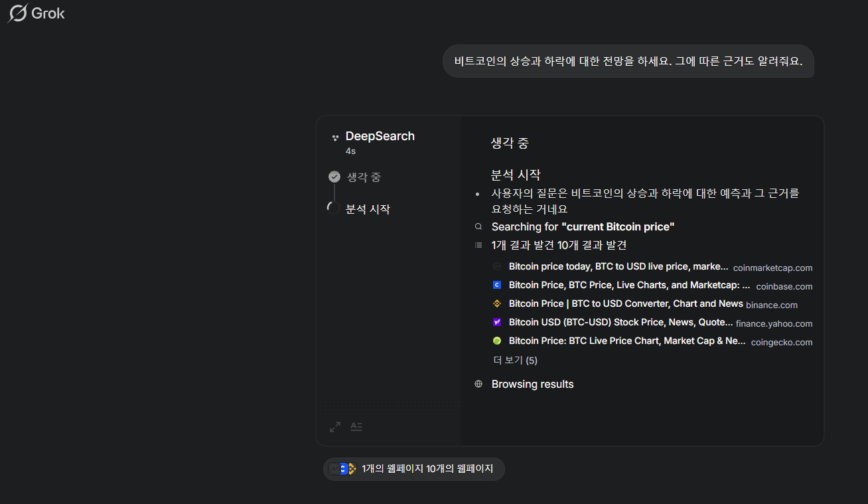
Task: Click the CoinGecko favicon
Action: pyautogui.click(x=497, y=341)
